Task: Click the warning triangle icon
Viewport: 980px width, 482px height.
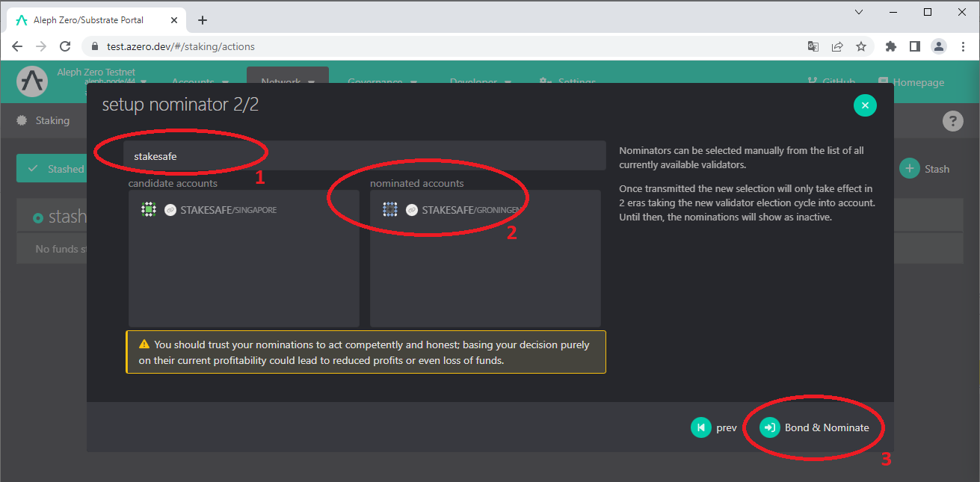Action: coord(144,344)
